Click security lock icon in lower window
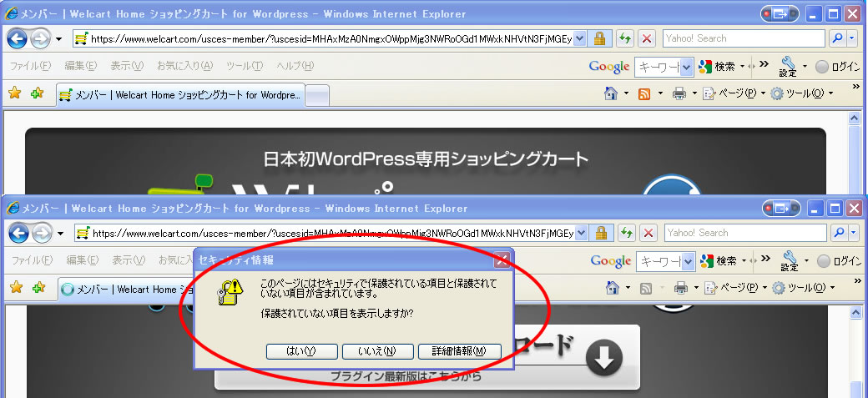 (x=601, y=233)
